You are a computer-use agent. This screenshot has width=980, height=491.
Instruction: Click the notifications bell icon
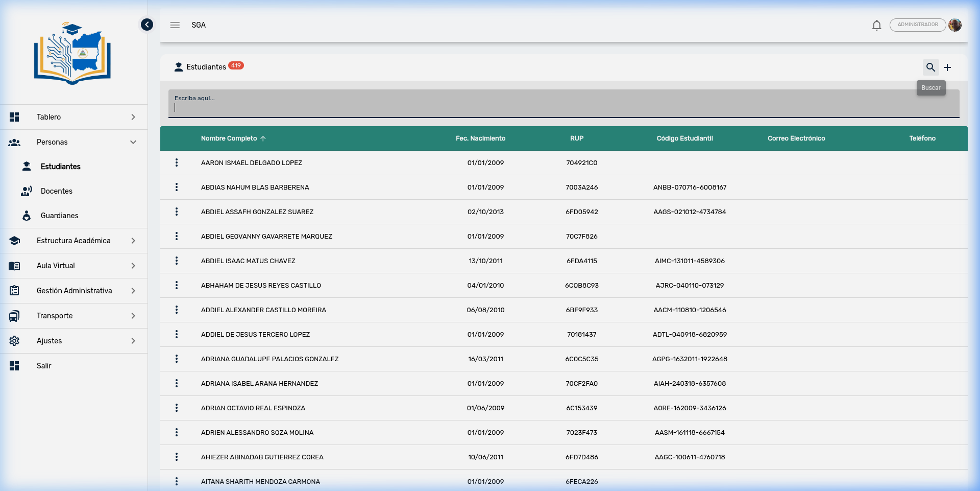pyautogui.click(x=876, y=25)
